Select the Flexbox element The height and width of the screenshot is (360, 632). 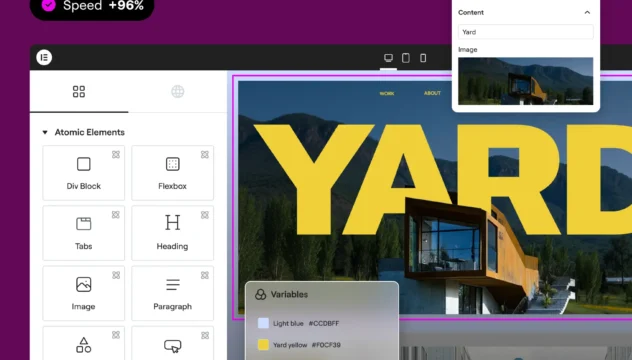(173, 173)
